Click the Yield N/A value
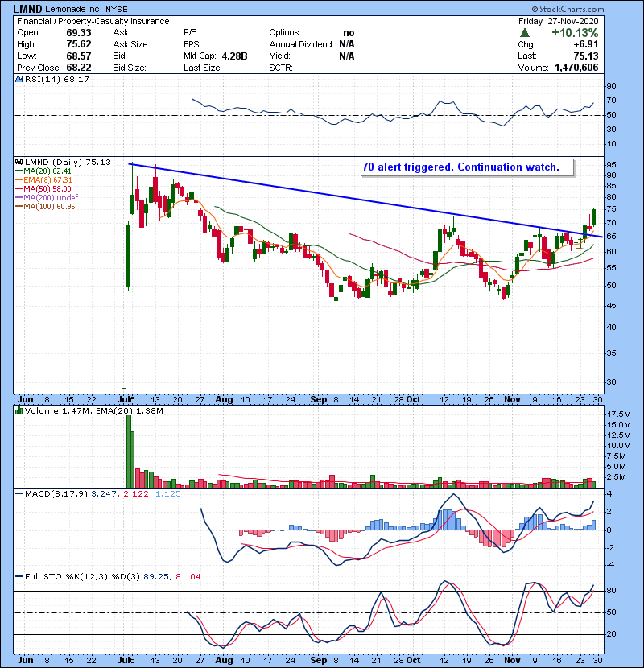Viewport: 644px width, 668px height. coord(347,56)
